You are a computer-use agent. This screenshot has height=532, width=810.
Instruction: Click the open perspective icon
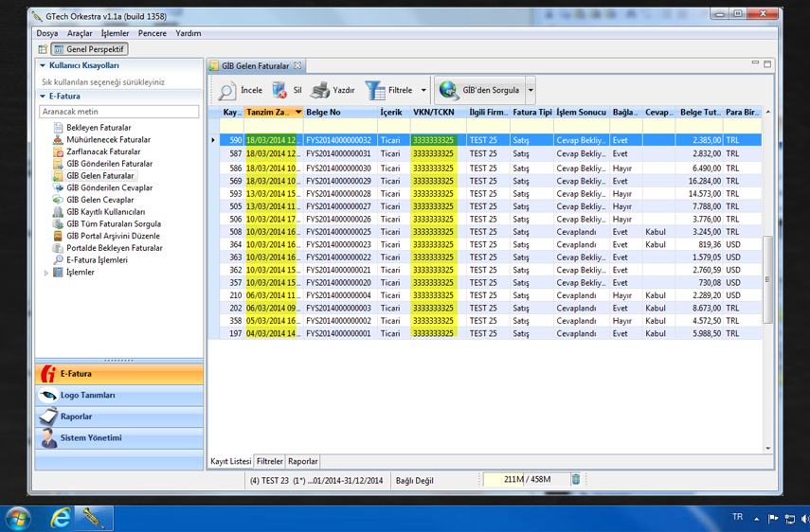(43, 49)
